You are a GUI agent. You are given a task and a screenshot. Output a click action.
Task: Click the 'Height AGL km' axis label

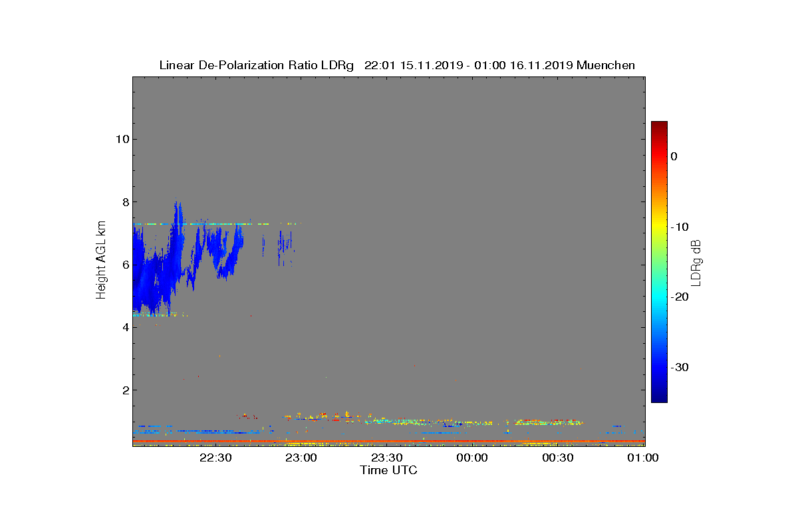pyautogui.click(x=101, y=261)
